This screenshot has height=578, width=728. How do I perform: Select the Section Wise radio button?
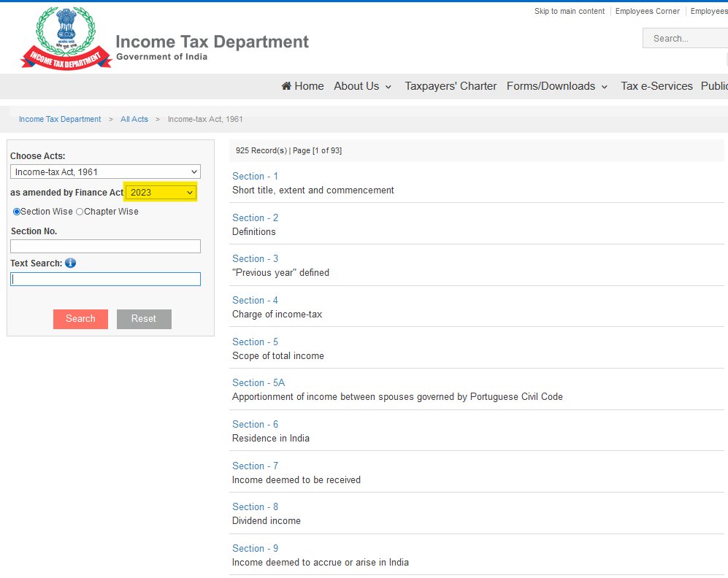tap(17, 212)
